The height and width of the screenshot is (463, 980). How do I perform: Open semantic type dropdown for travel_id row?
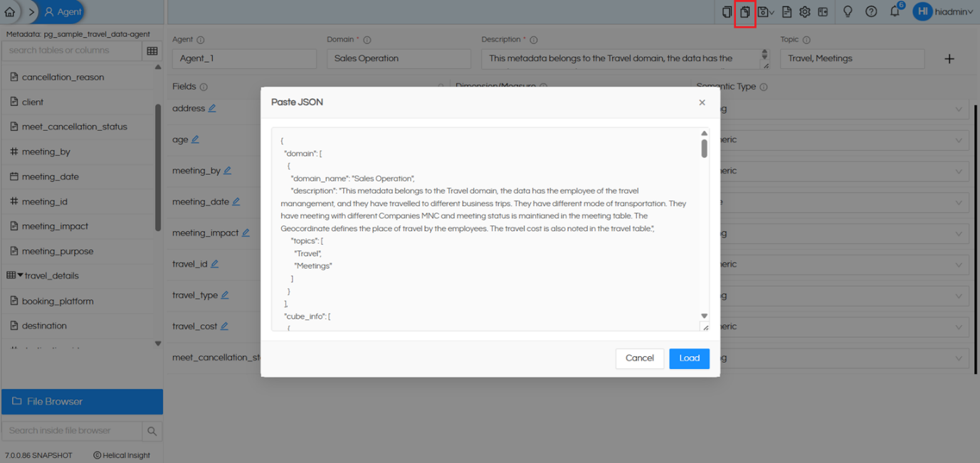point(958,265)
